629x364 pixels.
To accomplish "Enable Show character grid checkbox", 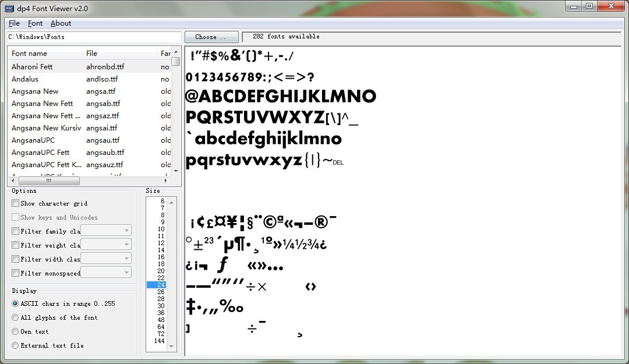I will pos(16,203).
